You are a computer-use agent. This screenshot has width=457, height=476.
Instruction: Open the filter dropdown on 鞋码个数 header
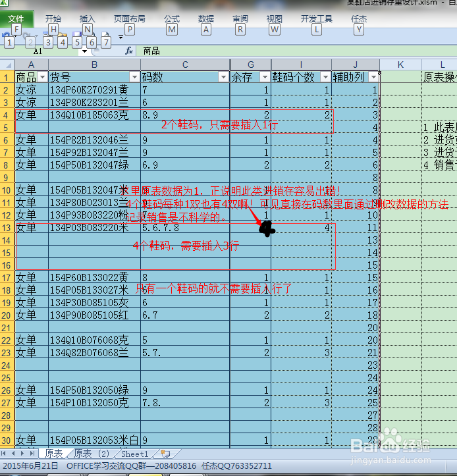pyautogui.click(x=325, y=78)
